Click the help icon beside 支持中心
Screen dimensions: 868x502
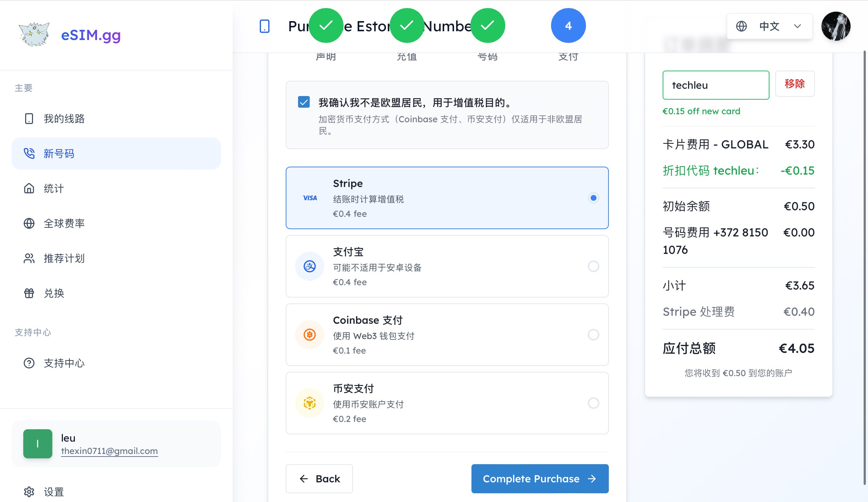[x=29, y=363]
